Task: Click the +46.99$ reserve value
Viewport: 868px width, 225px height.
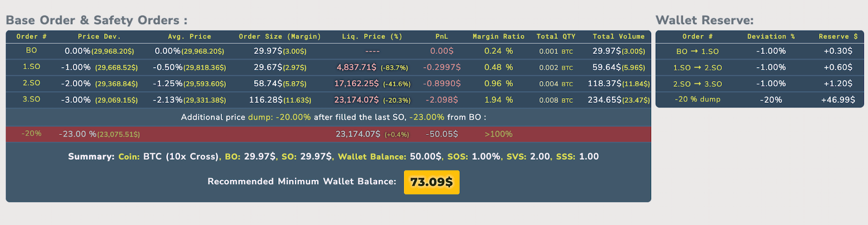Action: point(838,100)
